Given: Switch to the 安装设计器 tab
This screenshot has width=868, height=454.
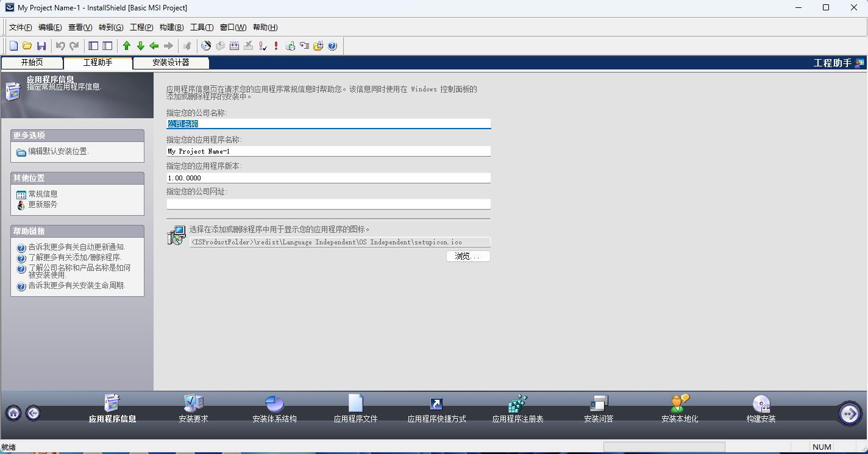Looking at the screenshot, I should pos(171,63).
